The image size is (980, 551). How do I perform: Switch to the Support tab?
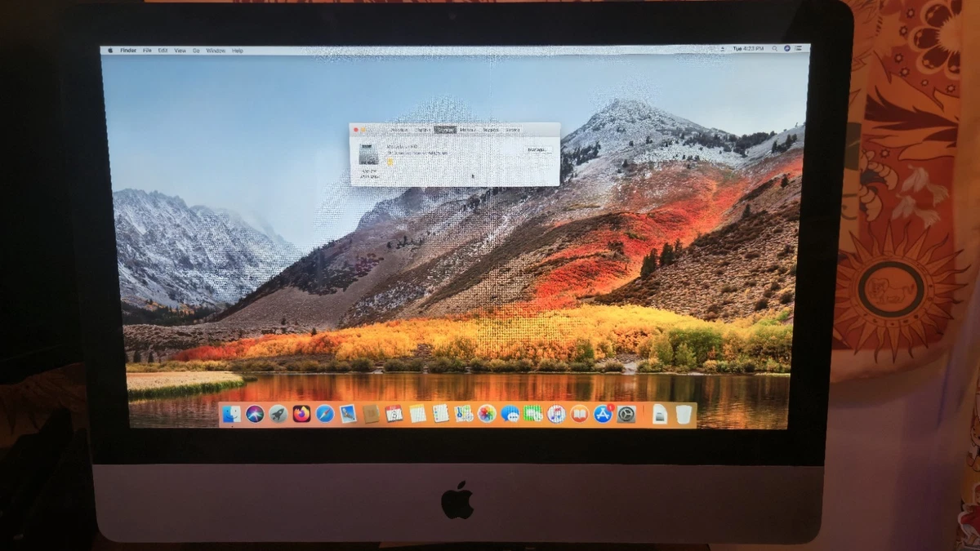point(491,130)
